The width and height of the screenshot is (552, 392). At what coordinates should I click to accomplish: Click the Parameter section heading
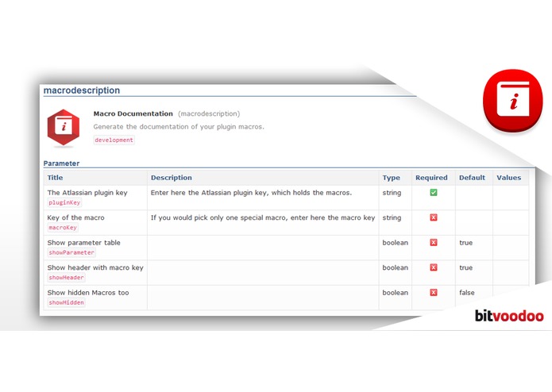tap(61, 163)
